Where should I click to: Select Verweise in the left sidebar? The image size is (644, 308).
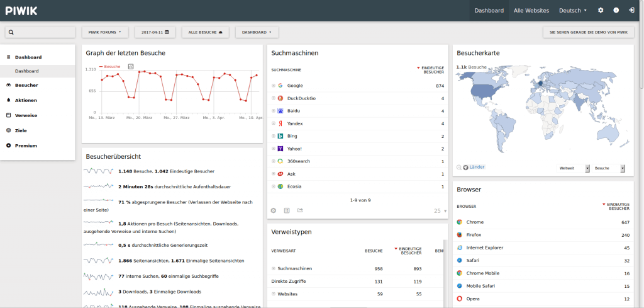click(x=26, y=115)
